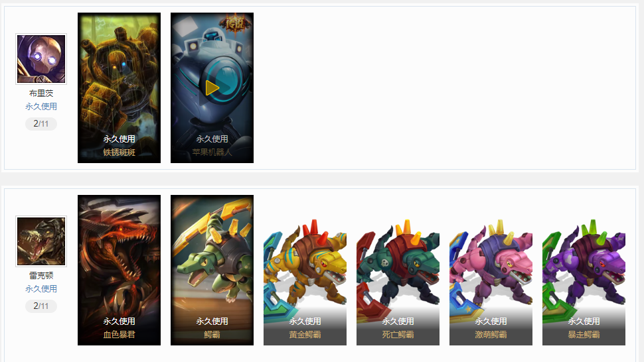Click the 黄金鳄霸 name label
This screenshot has height=362, width=644.
(x=305, y=335)
